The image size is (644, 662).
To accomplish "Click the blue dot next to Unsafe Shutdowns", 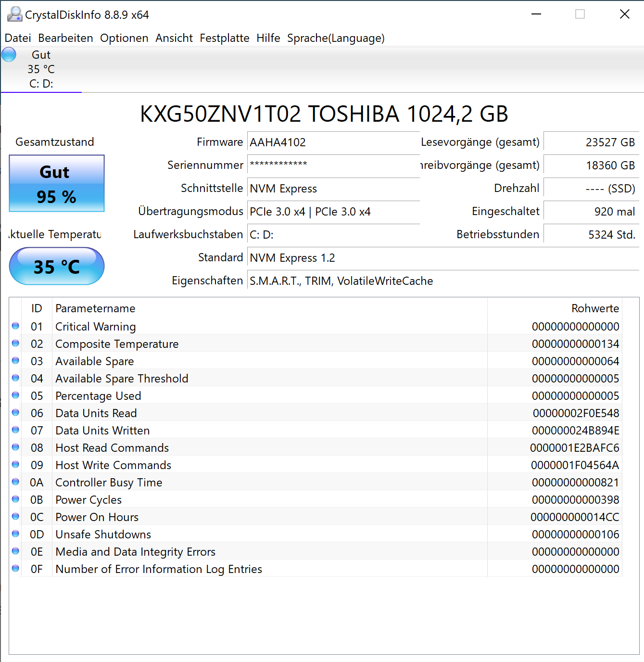I will coord(15,534).
